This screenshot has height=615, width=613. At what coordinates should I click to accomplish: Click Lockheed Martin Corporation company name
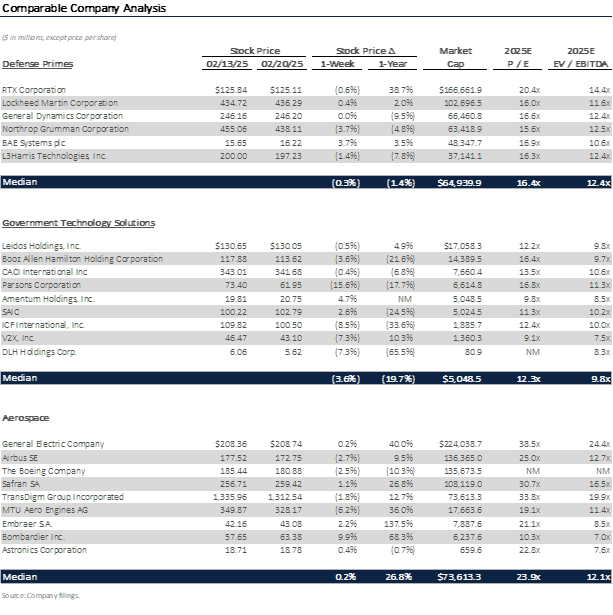(60, 103)
